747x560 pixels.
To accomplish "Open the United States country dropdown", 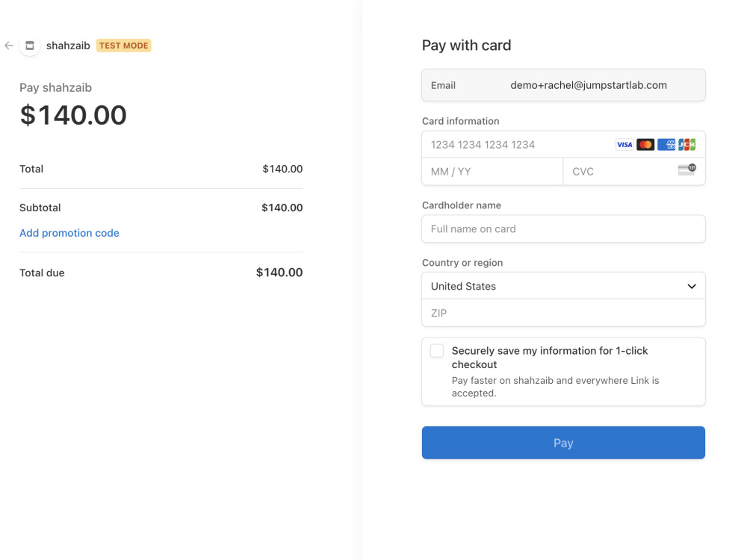I will click(563, 286).
